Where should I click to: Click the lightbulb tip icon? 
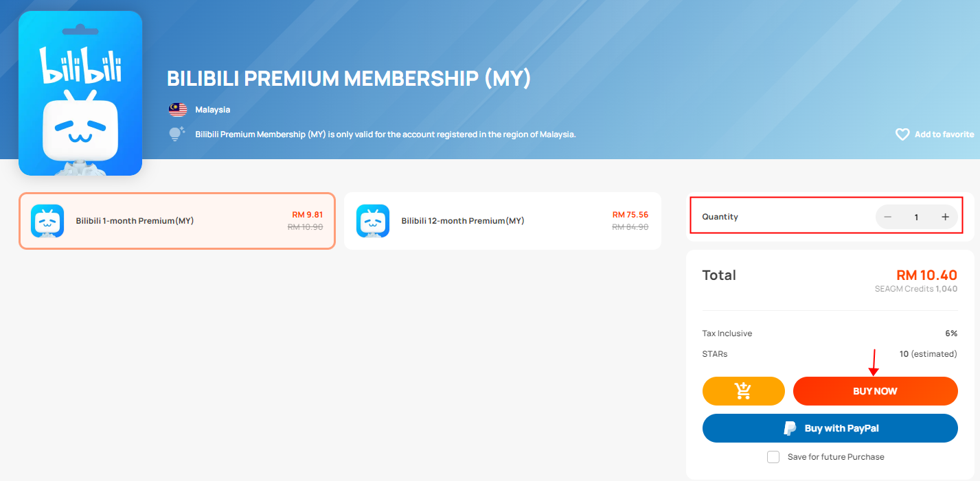(177, 134)
